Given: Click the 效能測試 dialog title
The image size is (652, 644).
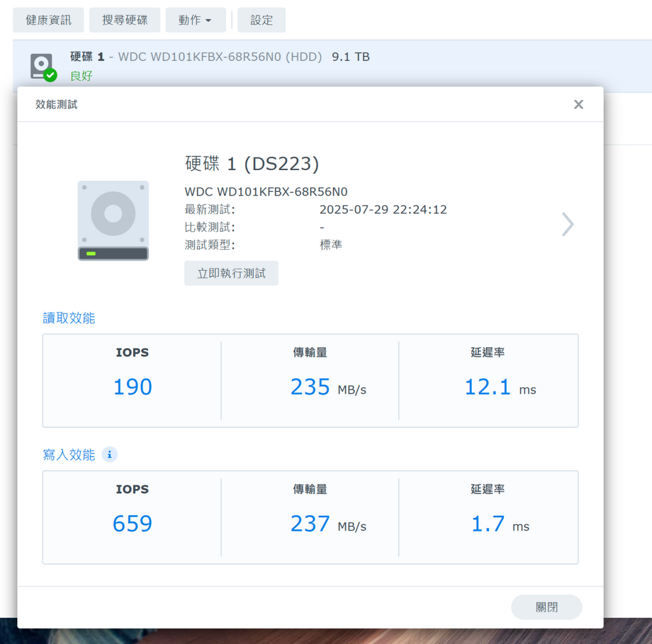Looking at the screenshot, I should [56, 104].
